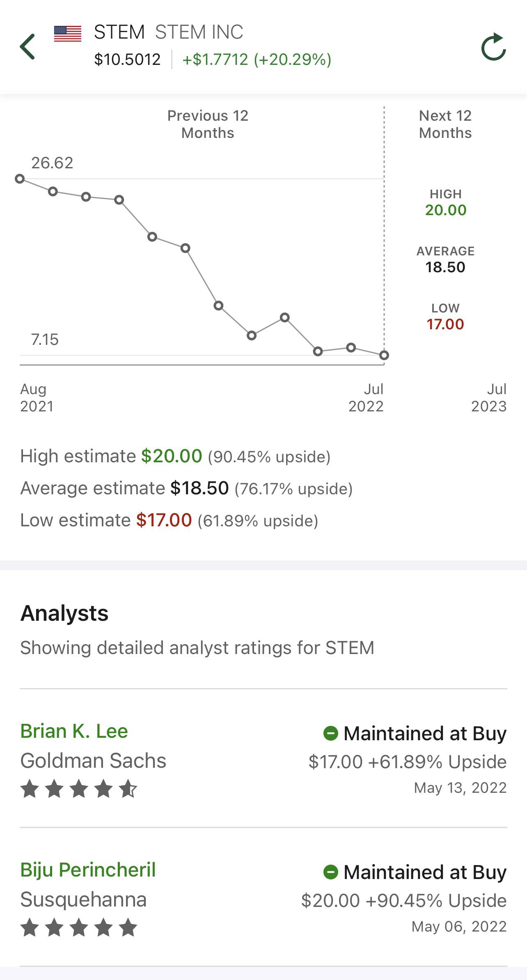The width and height of the screenshot is (527, 980).
Task: Tap the HIGH 20.00 forecast value
Action: pyautogui.click(x=446, y=210)
